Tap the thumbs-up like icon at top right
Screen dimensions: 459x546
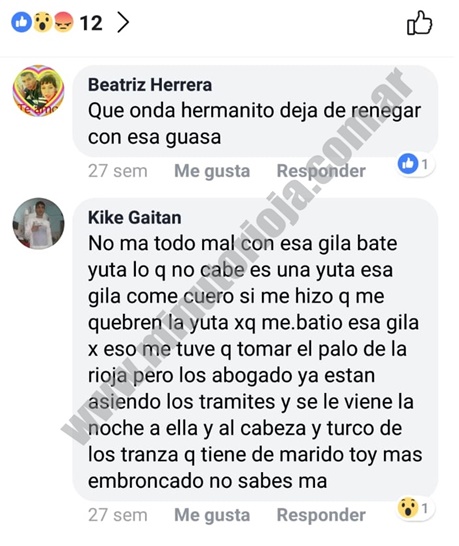420,23
